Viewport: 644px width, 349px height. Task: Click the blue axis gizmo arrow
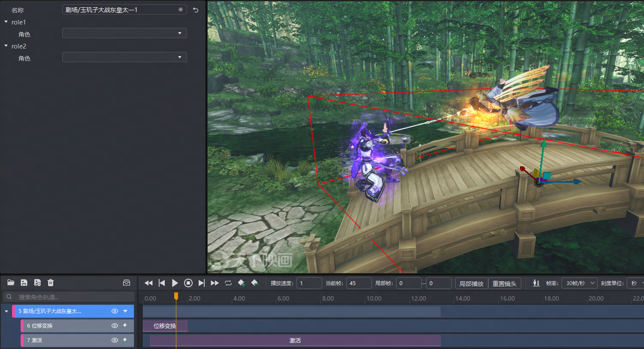coord(577,182)
